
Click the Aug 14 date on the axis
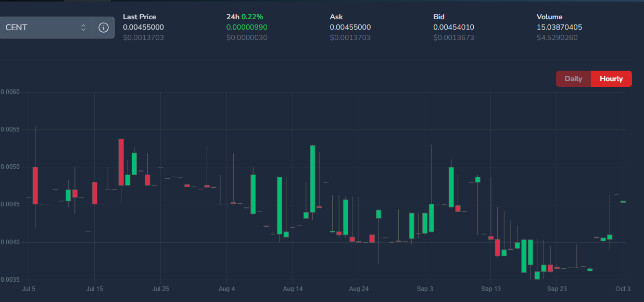coord(293,288)
